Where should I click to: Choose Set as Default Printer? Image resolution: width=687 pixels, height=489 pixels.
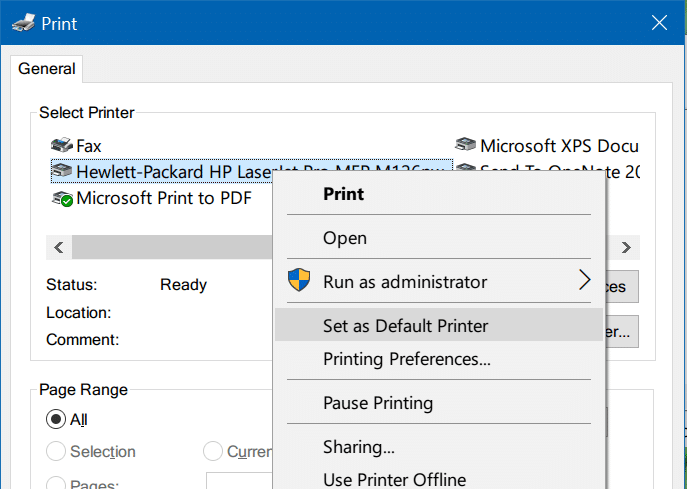(439, 325)
